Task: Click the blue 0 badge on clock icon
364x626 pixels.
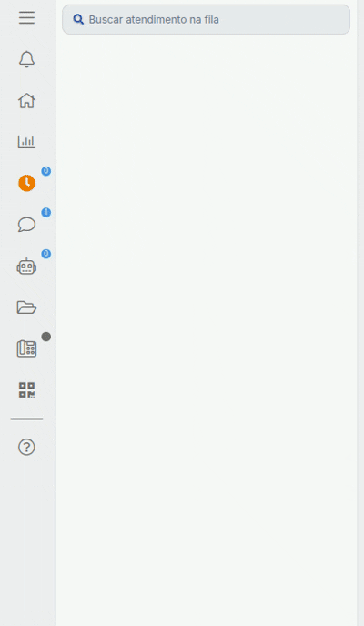Action: (x=46, y=171)
